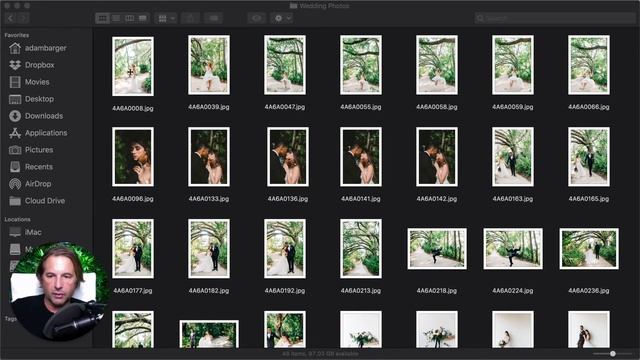This screenshot has width=640, height=360.
Task: Open Dropbox in the sidebar
Action: coord(32,65)
